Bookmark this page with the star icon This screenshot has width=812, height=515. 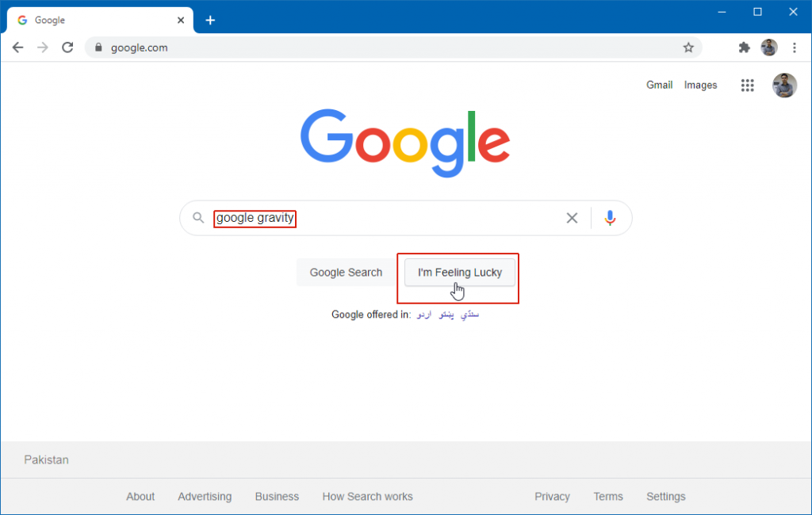point(688,48)
